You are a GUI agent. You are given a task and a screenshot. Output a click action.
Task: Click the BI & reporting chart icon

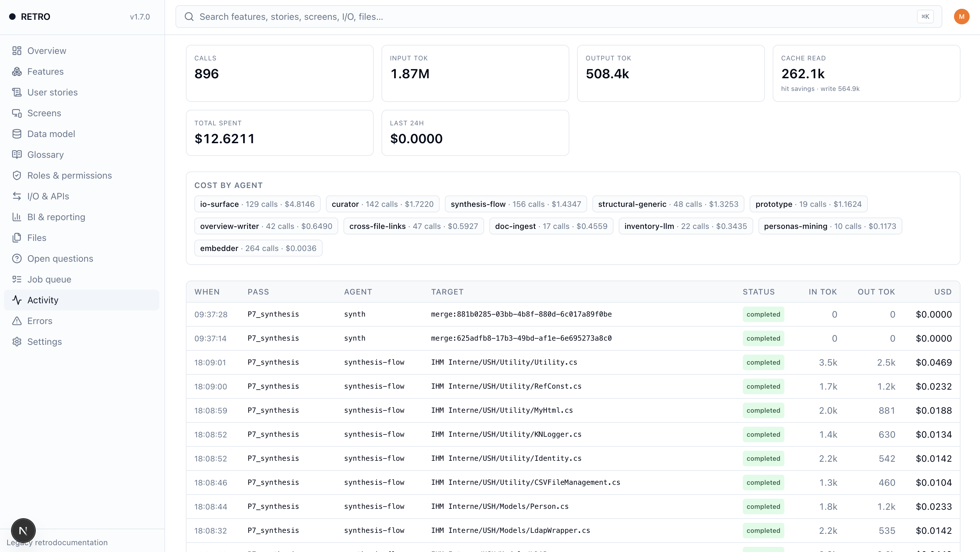17,217
